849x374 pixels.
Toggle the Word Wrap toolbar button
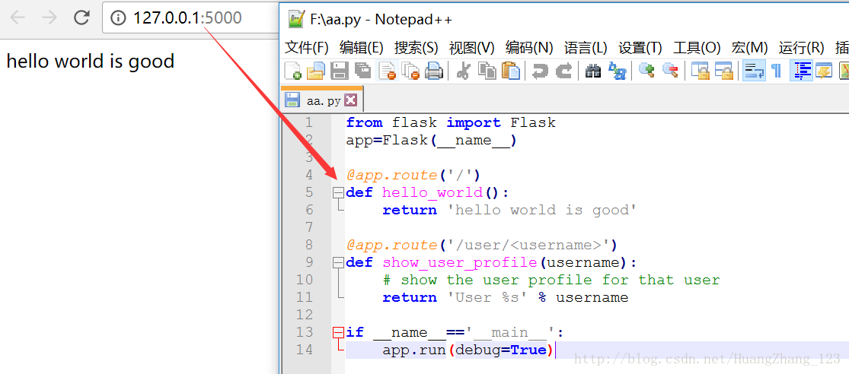click(x=753, y=71)
